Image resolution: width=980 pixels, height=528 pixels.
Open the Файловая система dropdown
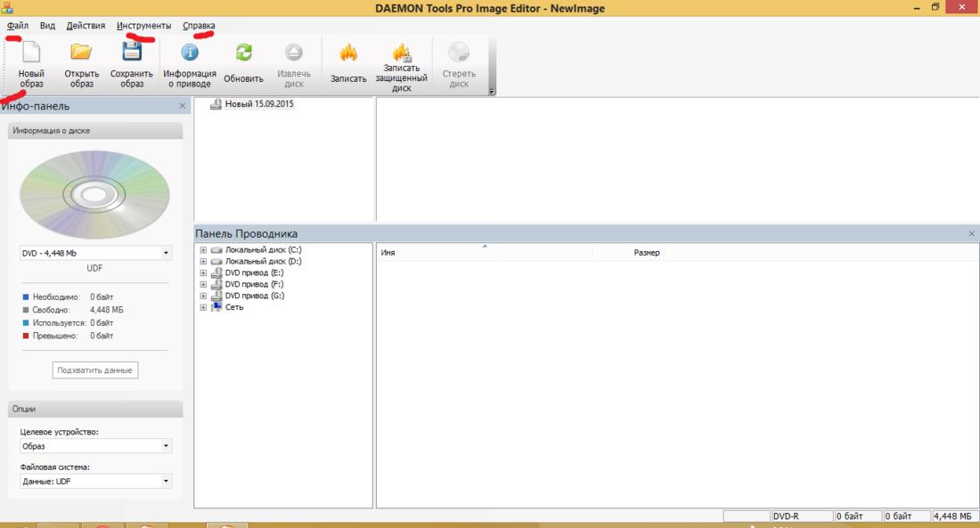[166, 481]
